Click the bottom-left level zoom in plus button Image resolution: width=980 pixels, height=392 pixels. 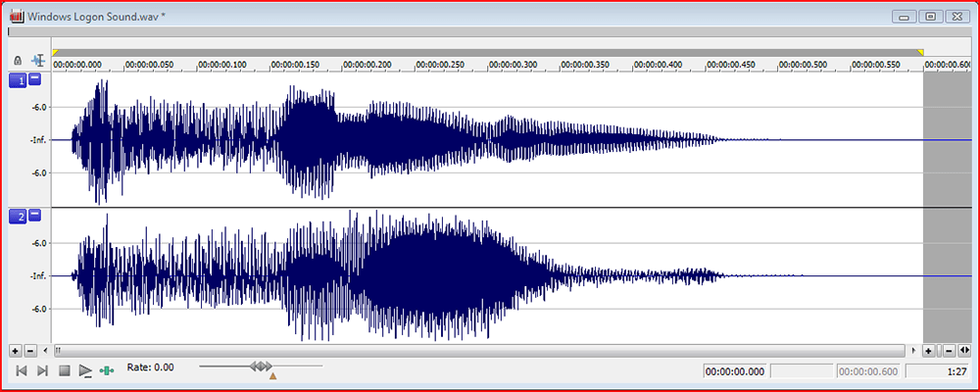tap(15, 350)
